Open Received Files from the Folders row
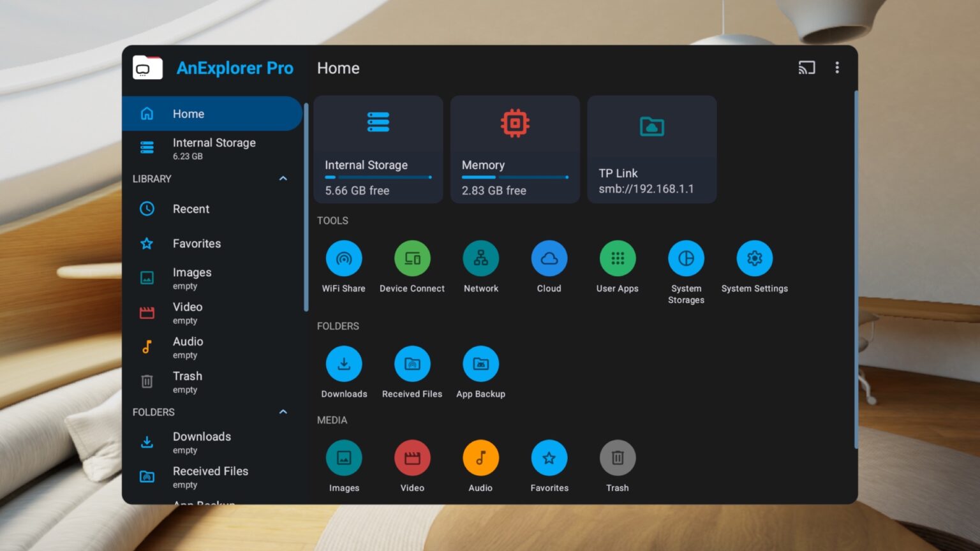This screenshot has width=980, height=551. (x=412, y=364)
